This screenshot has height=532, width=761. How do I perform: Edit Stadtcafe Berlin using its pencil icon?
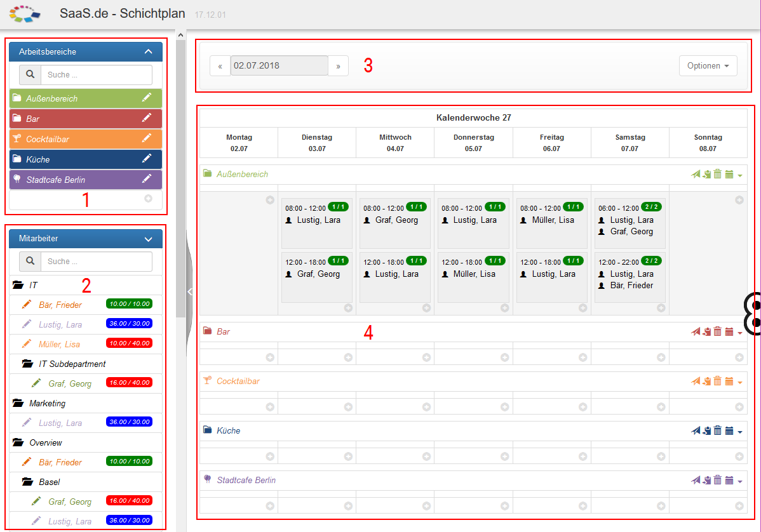click(147, 179)
